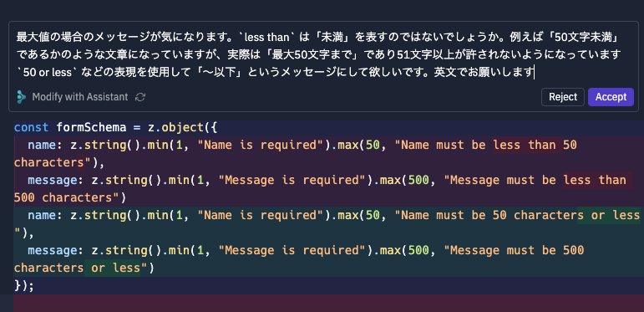Click the Accept button

point(611,97)
